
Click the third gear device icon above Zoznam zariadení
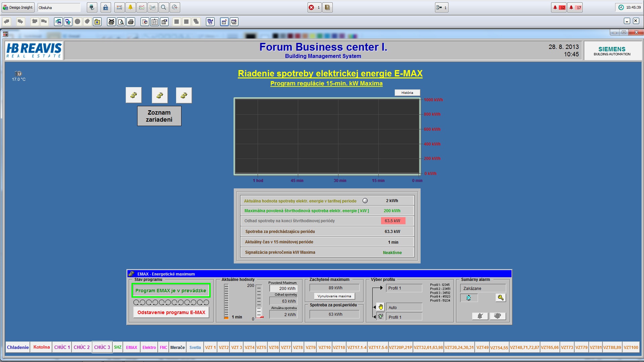[184, 95]
